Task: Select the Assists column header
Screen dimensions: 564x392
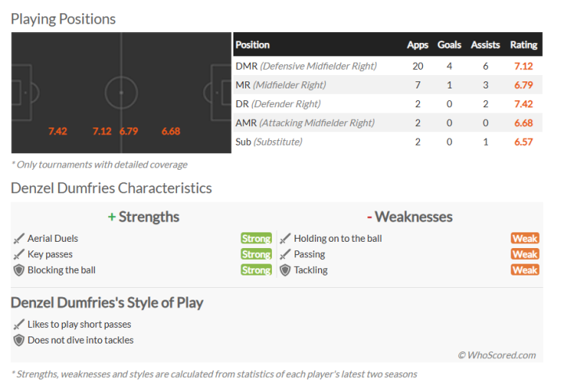Action: point(485,45)
